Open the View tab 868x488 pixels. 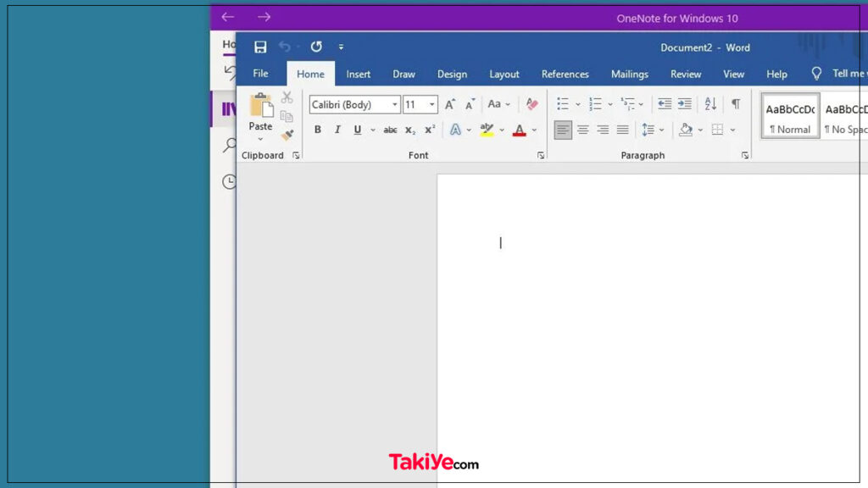pos(733,75)
